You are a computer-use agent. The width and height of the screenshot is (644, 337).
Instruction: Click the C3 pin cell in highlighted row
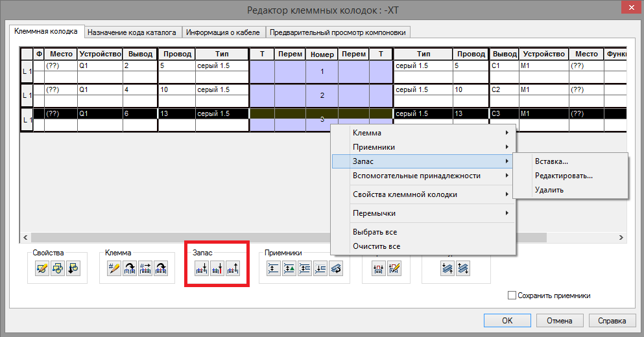pos(505,113)
